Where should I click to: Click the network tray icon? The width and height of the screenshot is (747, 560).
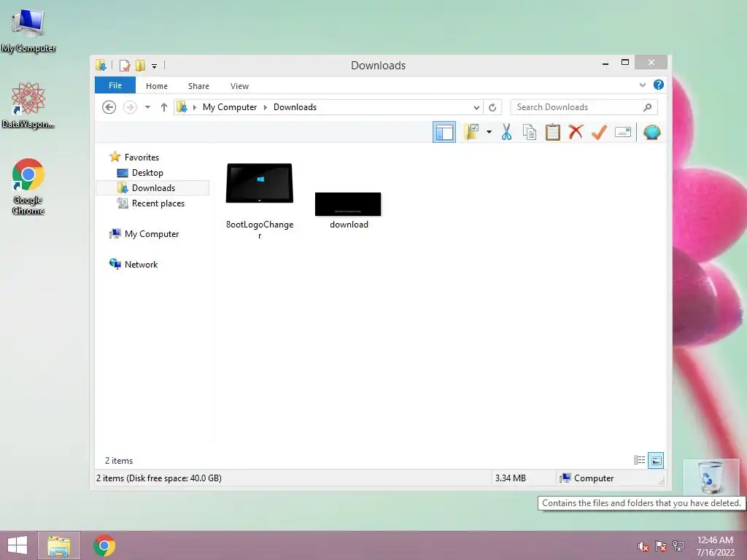click(678, 546)
